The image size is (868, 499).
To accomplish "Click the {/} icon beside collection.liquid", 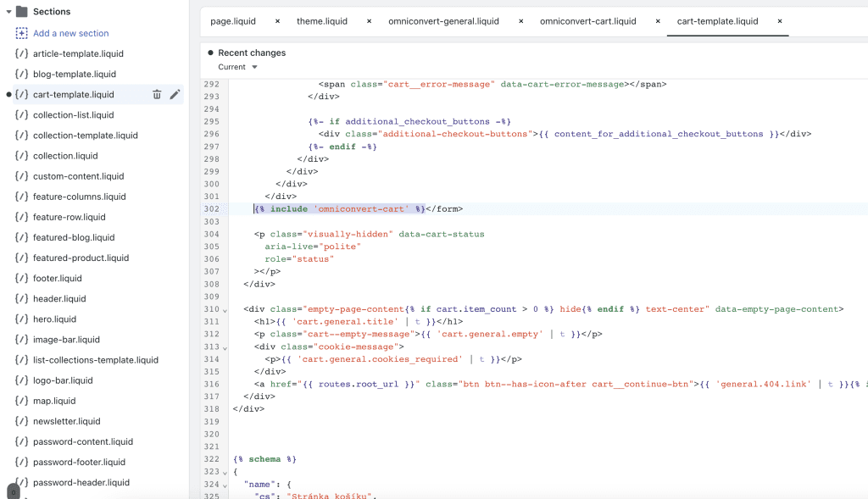I will point(21,155).
